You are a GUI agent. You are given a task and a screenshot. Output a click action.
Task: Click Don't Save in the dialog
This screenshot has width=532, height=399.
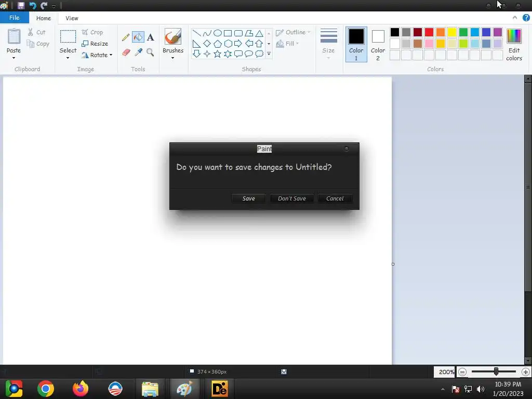point(292,198)
